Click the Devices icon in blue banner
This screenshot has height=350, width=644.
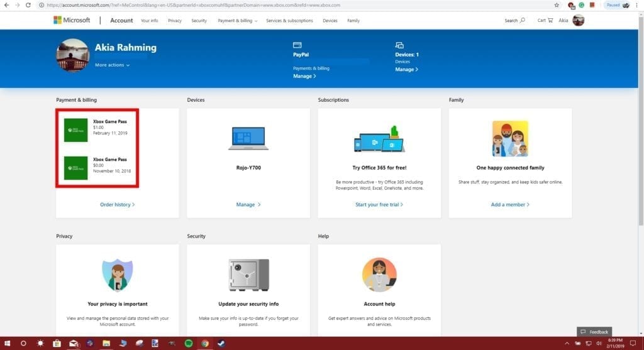[399, 45]
